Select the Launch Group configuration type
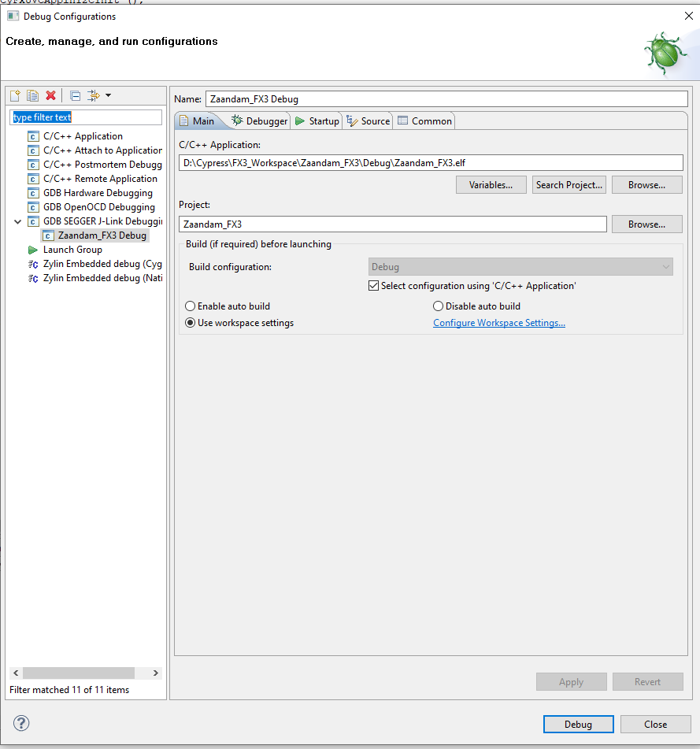This screenshot has width=700, height=749. [x=72, y=249]
